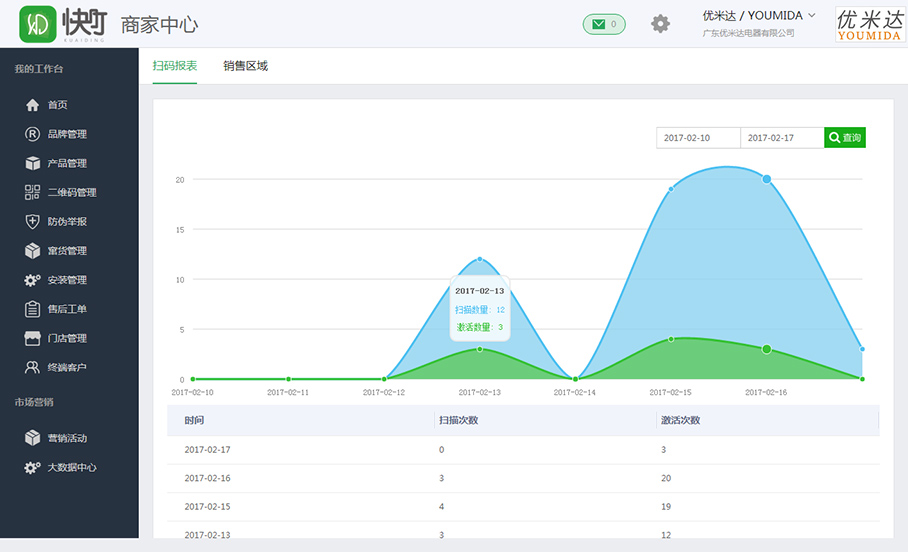908x552 pixels.
Task: Click the end date field 2017-02-17
Action: [x=782, y=138]
